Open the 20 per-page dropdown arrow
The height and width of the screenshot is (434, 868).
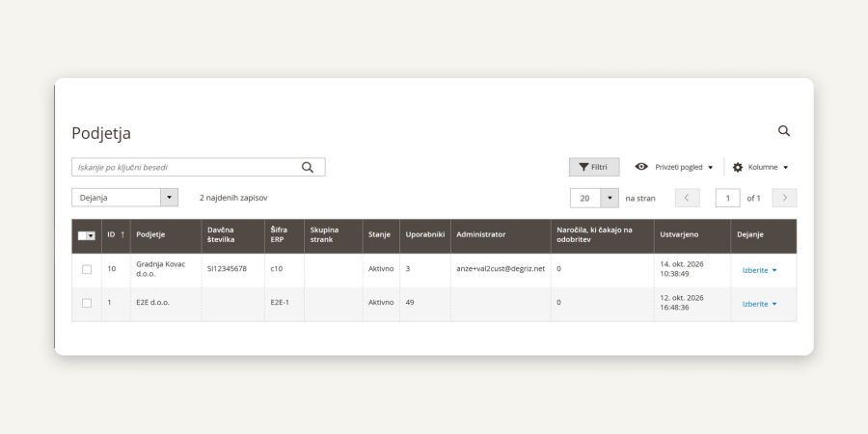click(x=610, y=198)
